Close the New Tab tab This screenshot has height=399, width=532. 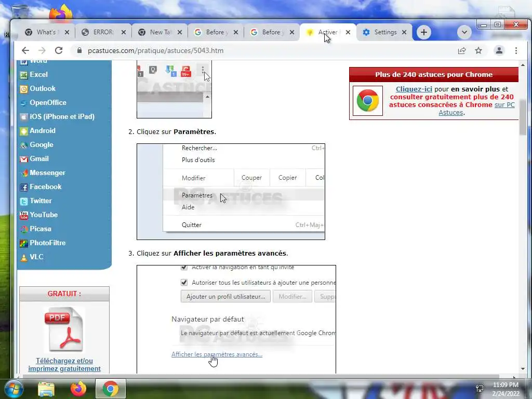pyautogui.click(x=180, y=32)
